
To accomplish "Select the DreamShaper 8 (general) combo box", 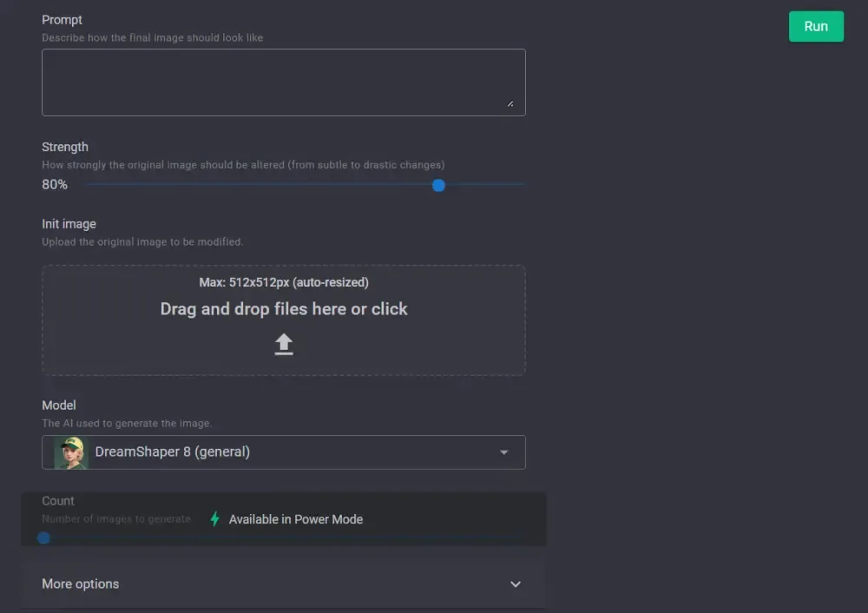I will (x=284, y=452).
